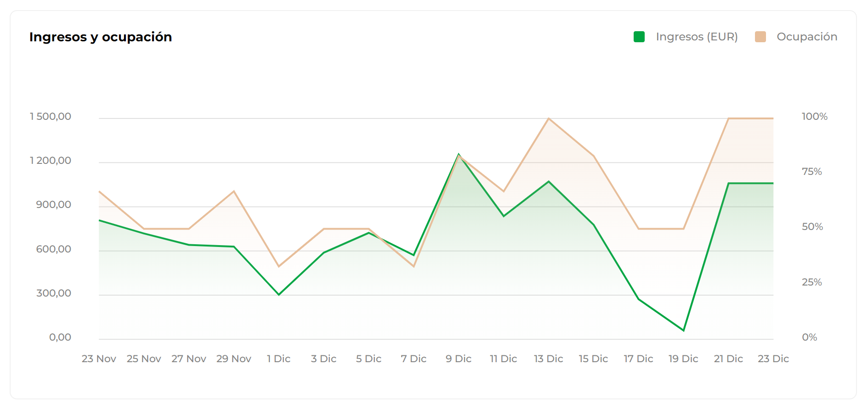The image size is (868, 409).
Task: Click the 600,00 left axis label
Action: (x=54, y=249)
